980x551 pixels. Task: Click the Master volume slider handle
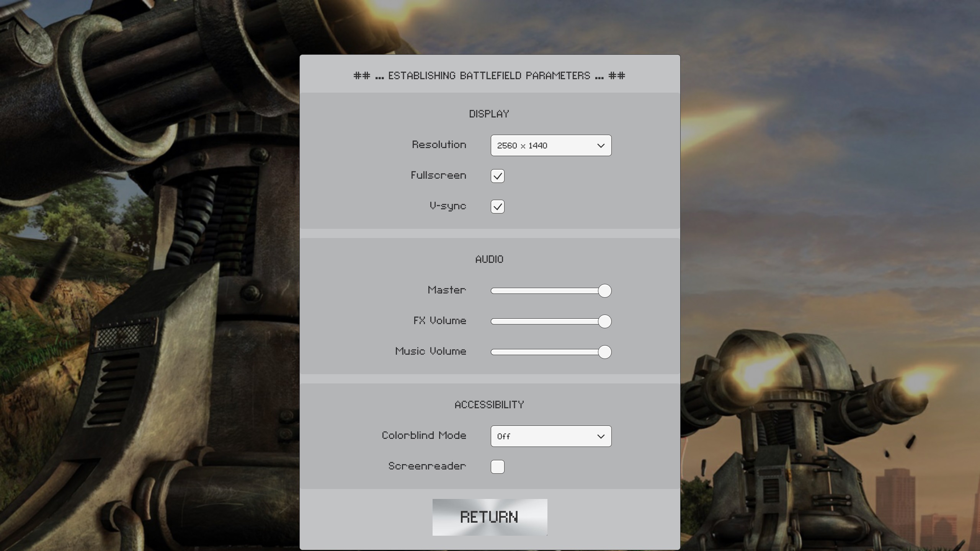point(604,291)
